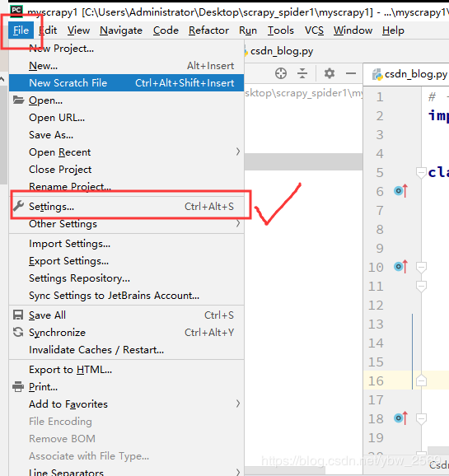Open the Refactor menu
The width and height of the screenshot is (449, 476).
pyautogui.click(x=208, y=30)
